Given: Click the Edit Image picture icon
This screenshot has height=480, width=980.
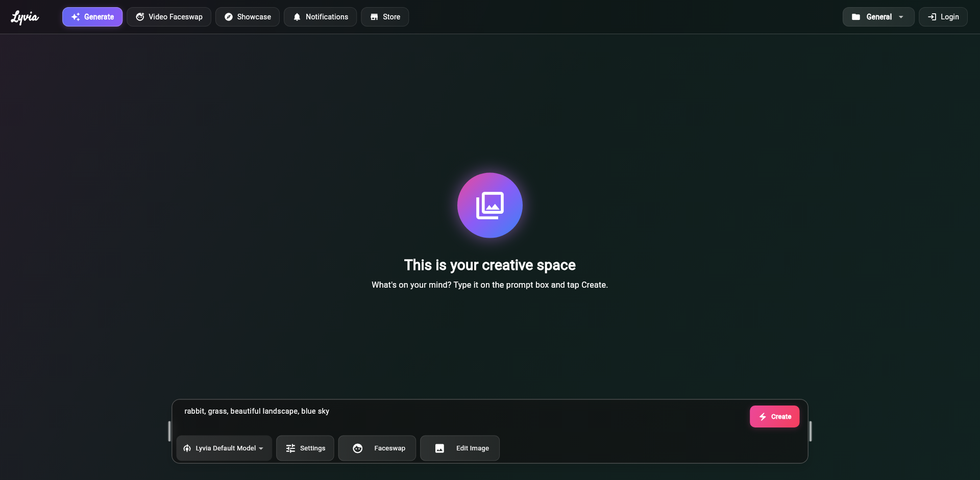Looking at the screenshot, I should (439, 448).
